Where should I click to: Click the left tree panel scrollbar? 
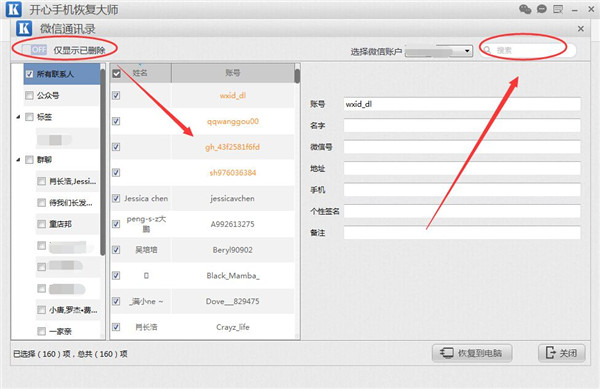point(103,162)
